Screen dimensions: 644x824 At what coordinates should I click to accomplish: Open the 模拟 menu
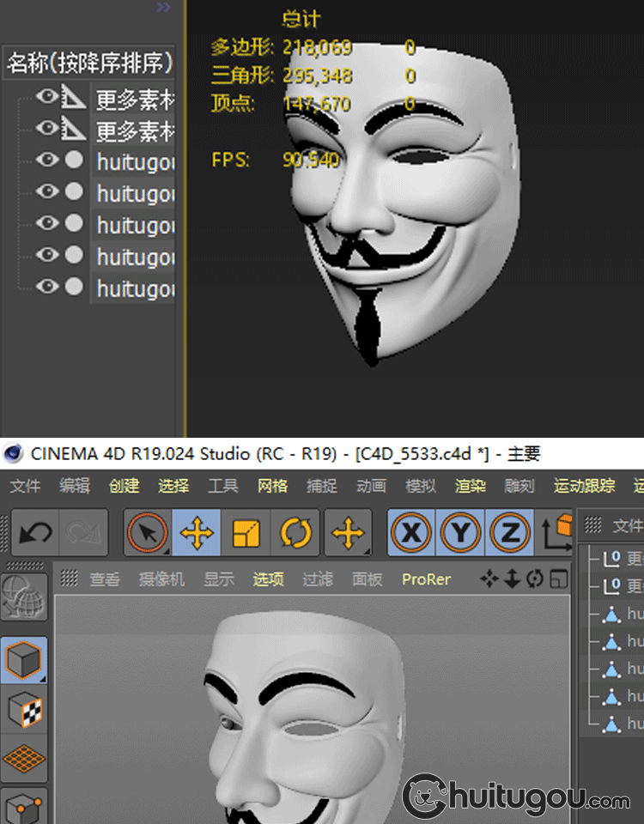pyautogui.click(x=420, y=486)
